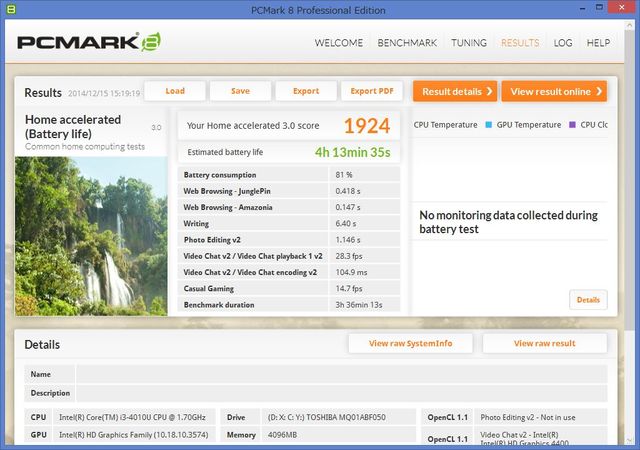Select the Video Chat encoding v2 row

pyautogui.click(x=289, y=272)
